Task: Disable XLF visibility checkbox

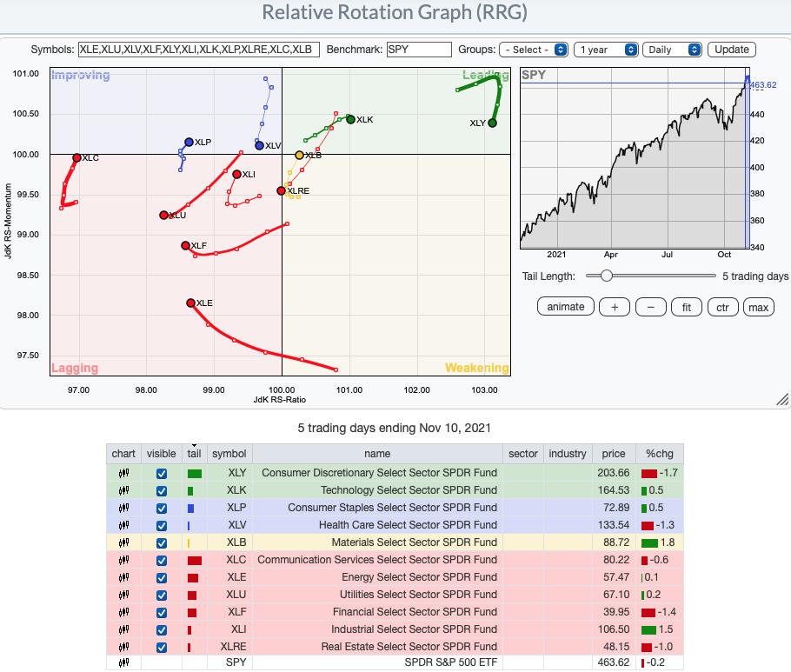Action: [x=162, y=613]
